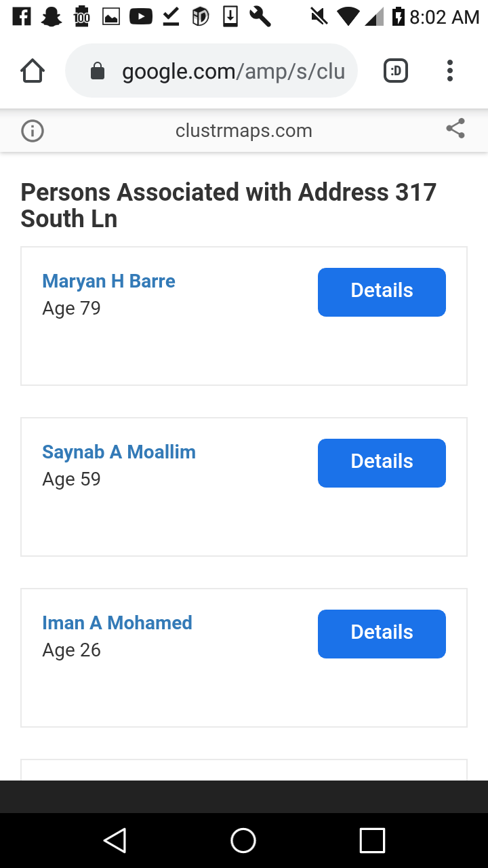Tap the URL address bar text
Image resolution: width=488 pixels, height=868 pixels.
[233, 71]
